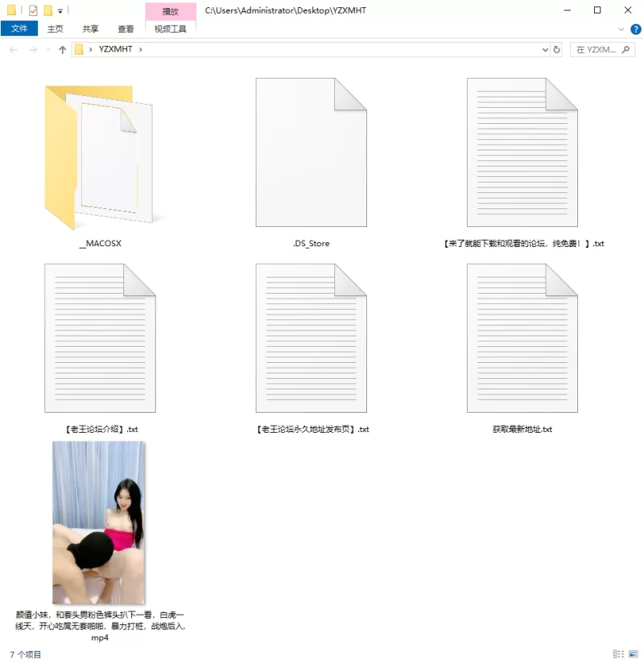
Task: Switch to the 共享 ribbon tab
Action: [90, 29]
